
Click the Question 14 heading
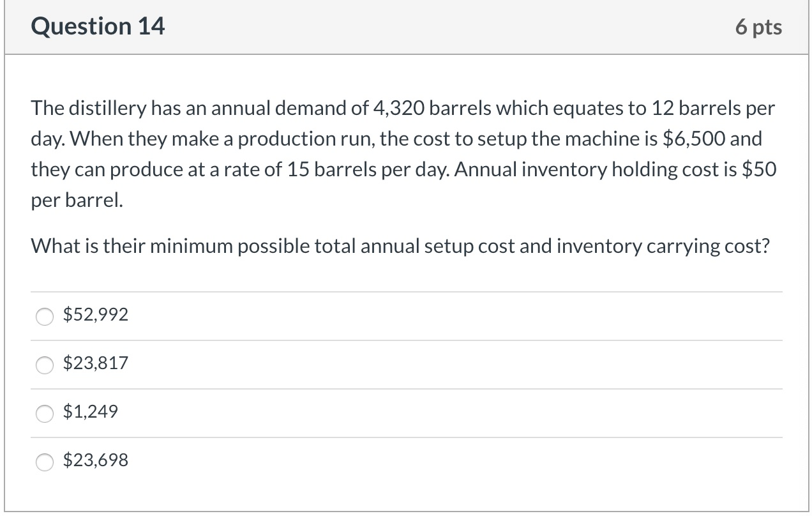98,27
